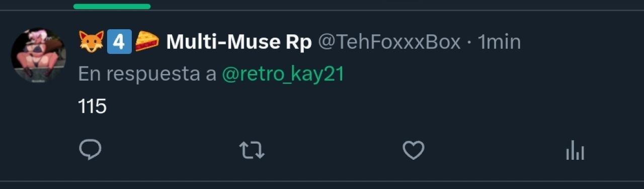Select the green highlighted active tab indicator
The width and height of the screenshot is (644, 189).
click(x=112, y=7)
